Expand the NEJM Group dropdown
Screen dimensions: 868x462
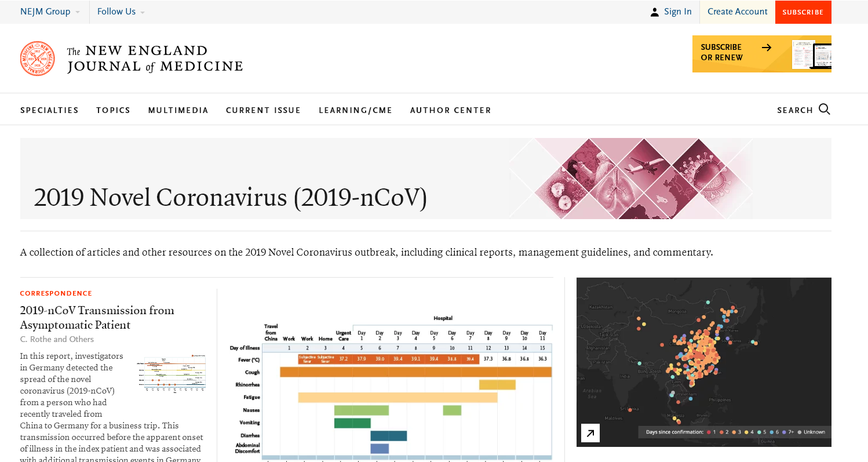tap(50, 12)
